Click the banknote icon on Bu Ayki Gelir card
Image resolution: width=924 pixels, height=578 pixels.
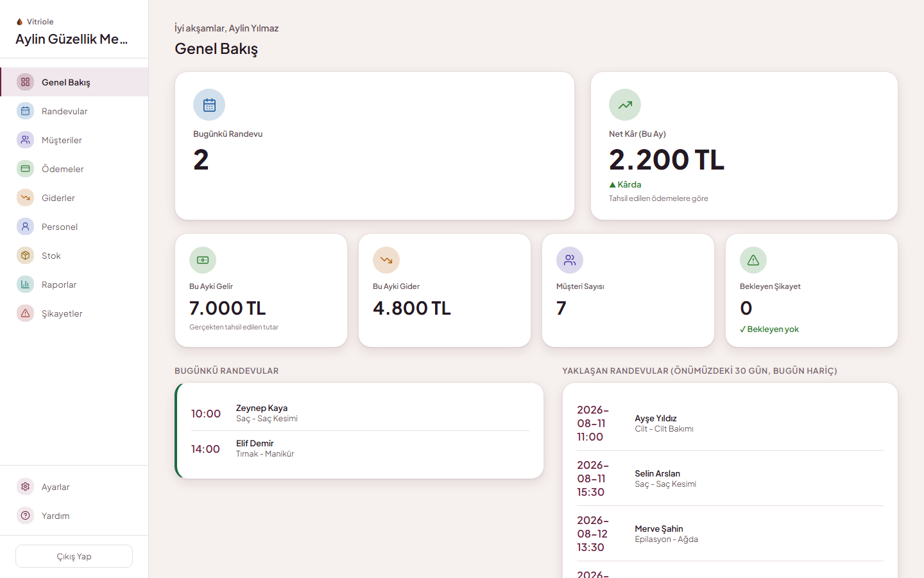point(203,260)
